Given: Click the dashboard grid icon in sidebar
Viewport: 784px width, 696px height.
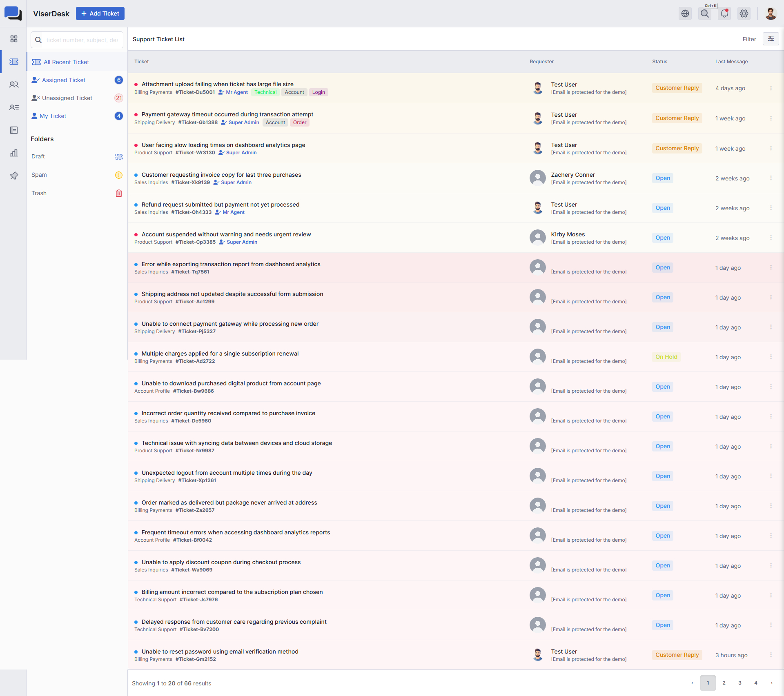Looking at the screenshot, I should [14, 39].
